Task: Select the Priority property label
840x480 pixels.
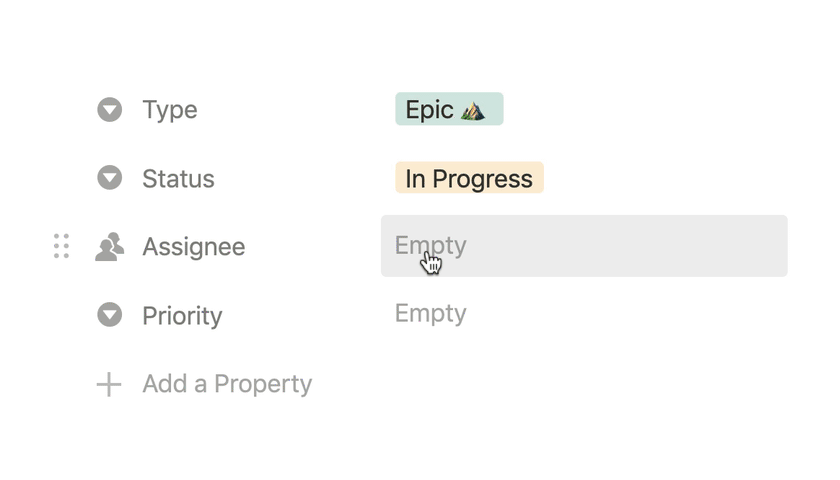Action: coord(182,315)
